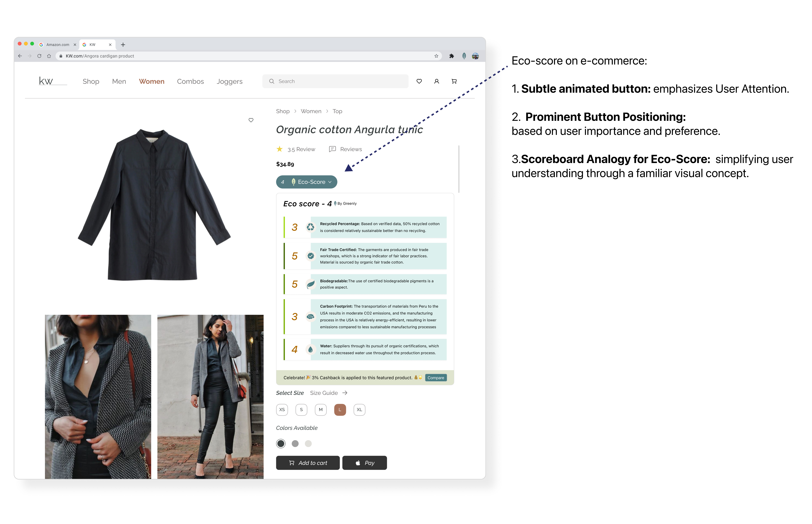Image resolution: width=812 pixels, height=524 pixels.
Task: Open the user account icon
Action: (x=437, y=81)
